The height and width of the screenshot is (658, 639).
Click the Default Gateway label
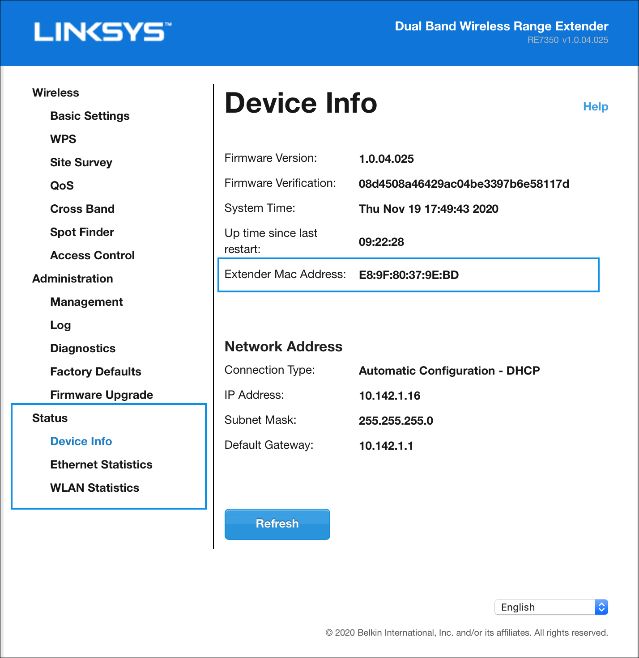(269, 445)
